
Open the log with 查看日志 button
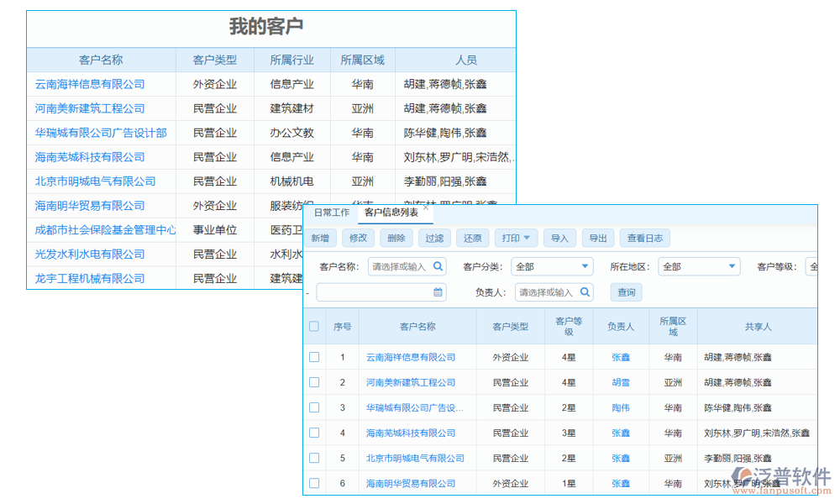(644, 238)
